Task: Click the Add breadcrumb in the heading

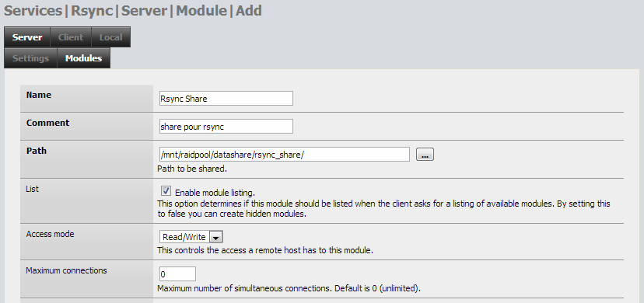Action: pyautogui.click(x=249, y=11)
